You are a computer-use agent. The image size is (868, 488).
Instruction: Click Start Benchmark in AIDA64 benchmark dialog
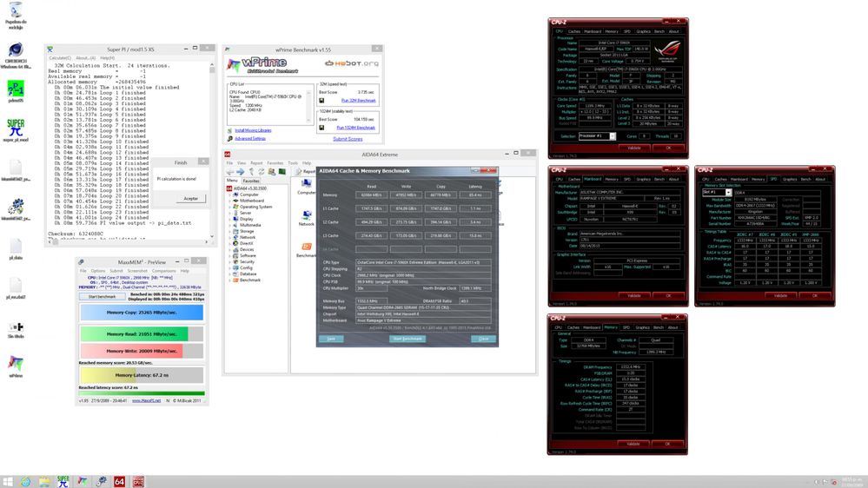tap(407, 339)
